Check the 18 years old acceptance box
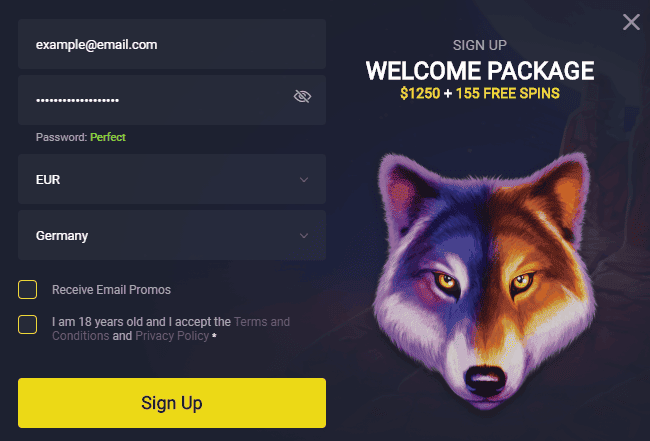650x441 pixels. pyautogui.click(x=27, y=324)
